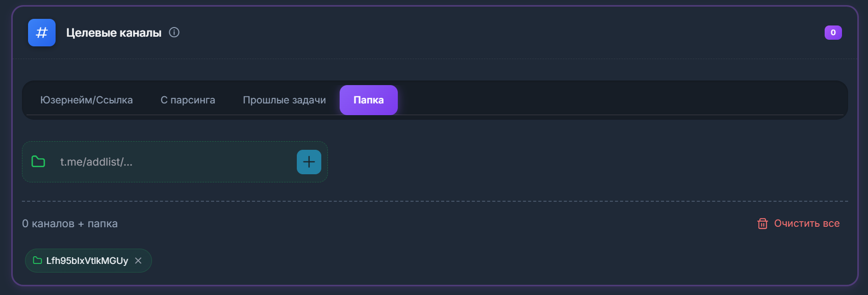The height and width of the screenshot is (295, 868).
Task: Click the blue hash channel icon
Action: 42,33
